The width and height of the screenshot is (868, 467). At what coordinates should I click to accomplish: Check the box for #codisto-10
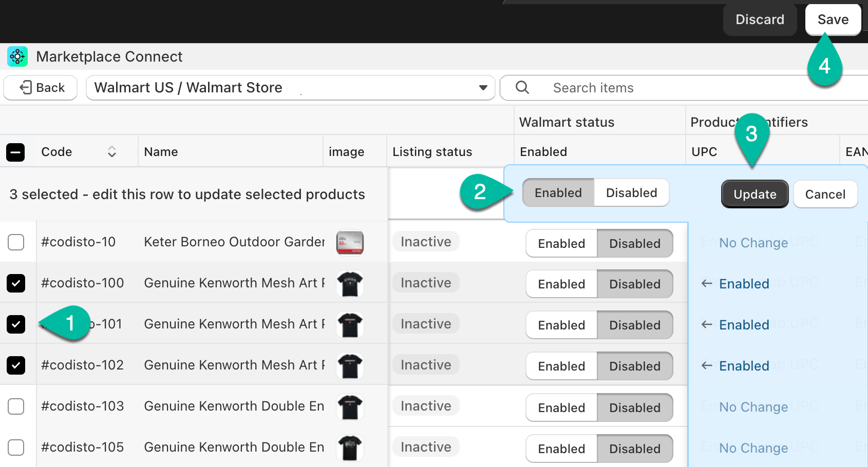point(16,242)
